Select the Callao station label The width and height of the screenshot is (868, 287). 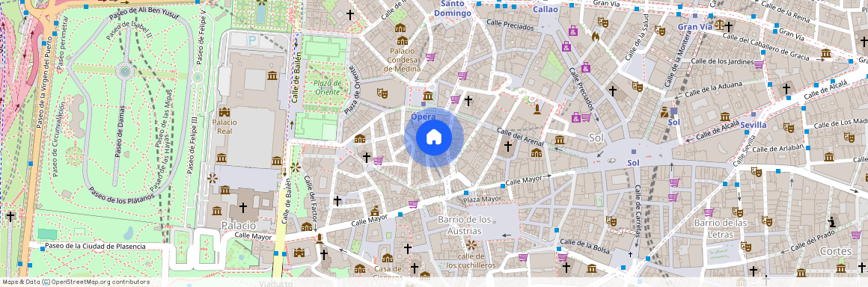[x=545, y=10]
